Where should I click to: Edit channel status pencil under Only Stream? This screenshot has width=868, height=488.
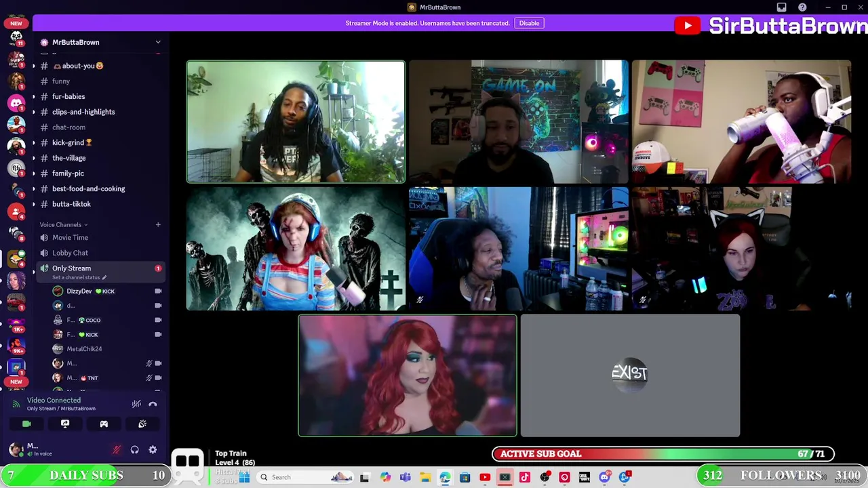pyautogui.click(x=104, y=277)
